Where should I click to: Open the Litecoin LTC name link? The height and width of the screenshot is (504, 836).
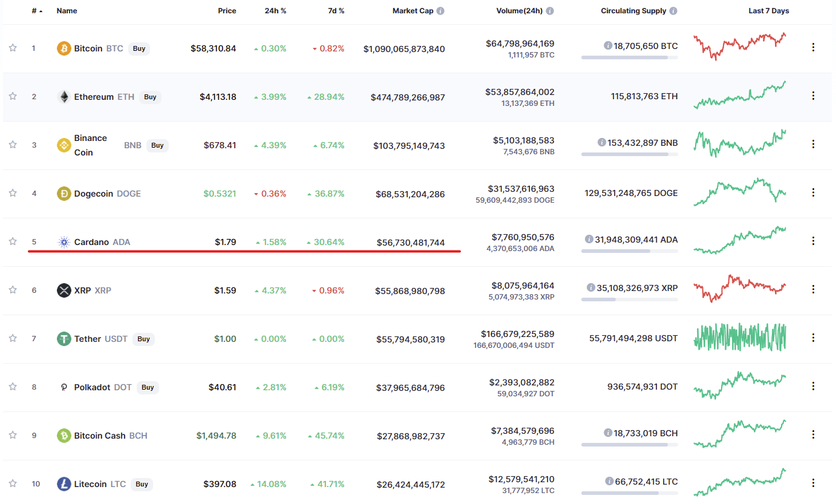[100, 484]
